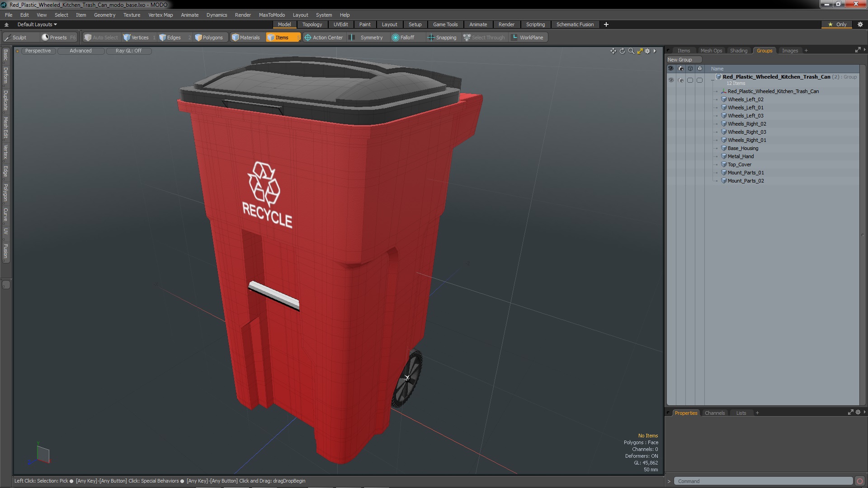Open Default Layouts dropdown
The image size is (868, 488).
coord(37,24)
